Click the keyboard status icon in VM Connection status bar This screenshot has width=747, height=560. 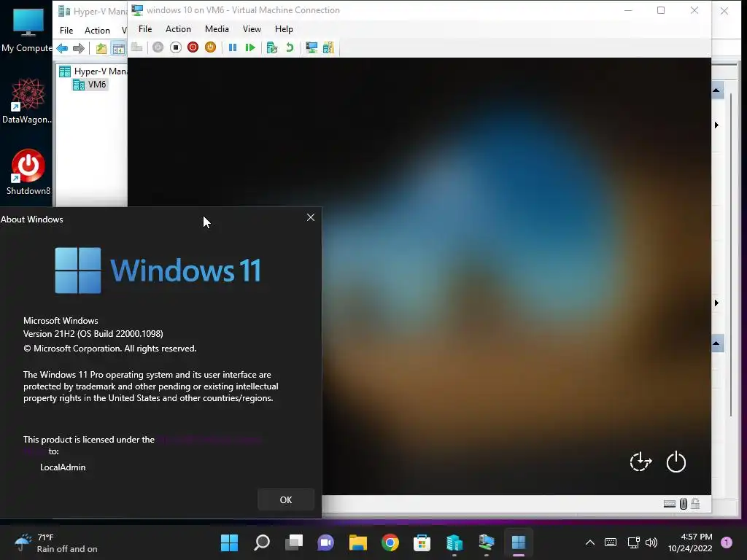click(x=670, y=504)
